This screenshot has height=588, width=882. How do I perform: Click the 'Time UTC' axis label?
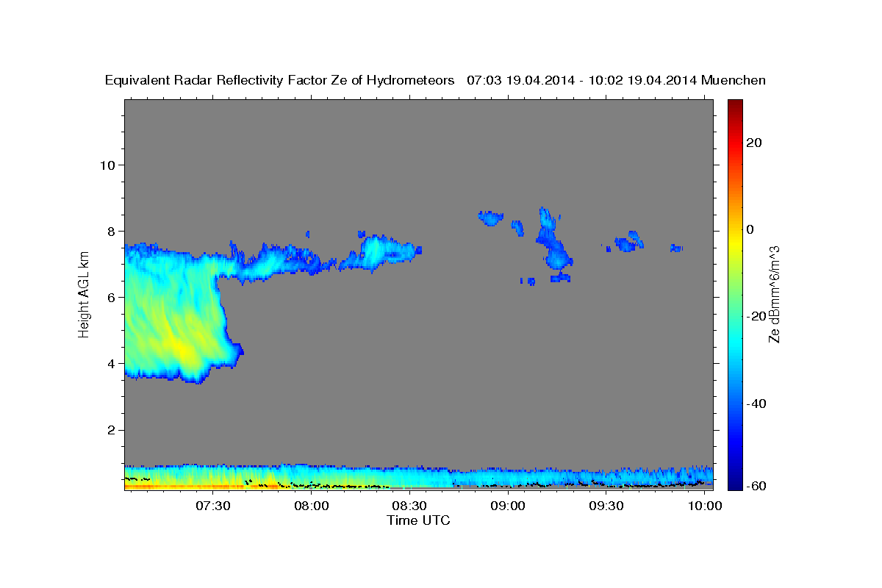418,520
